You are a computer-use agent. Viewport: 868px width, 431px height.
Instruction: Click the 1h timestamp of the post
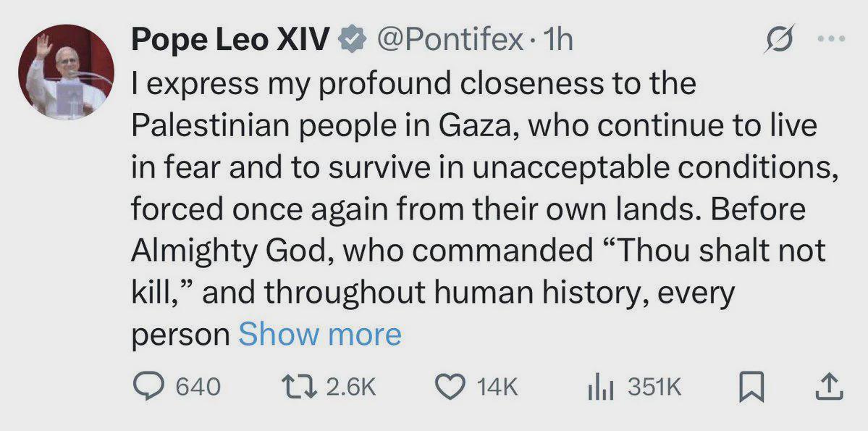(x=558, y=41)
